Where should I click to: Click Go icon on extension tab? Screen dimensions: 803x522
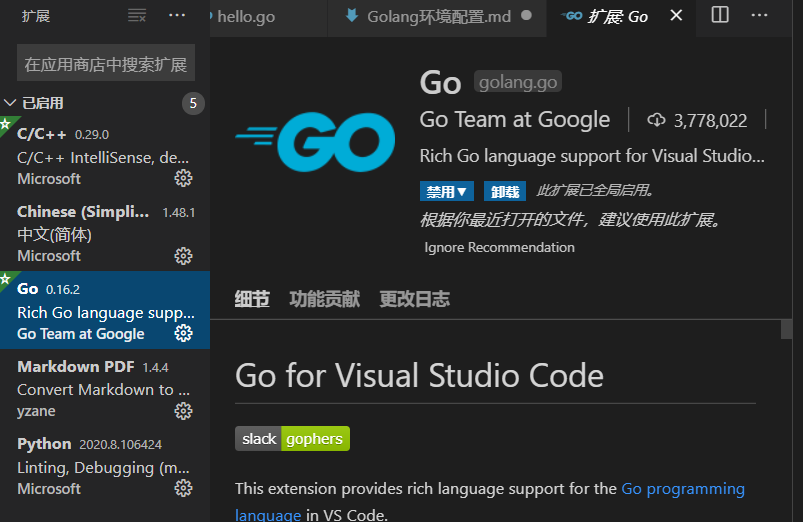click(x=572, y=16)
